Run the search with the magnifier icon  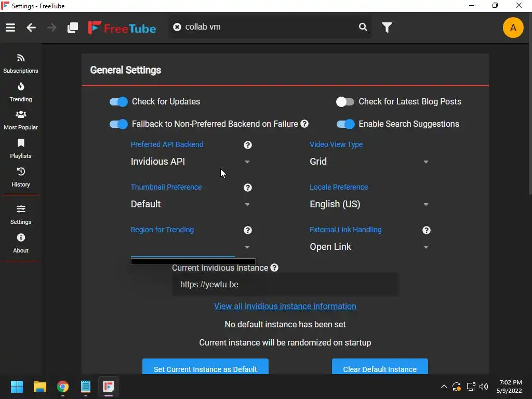(x=363, y=27)
